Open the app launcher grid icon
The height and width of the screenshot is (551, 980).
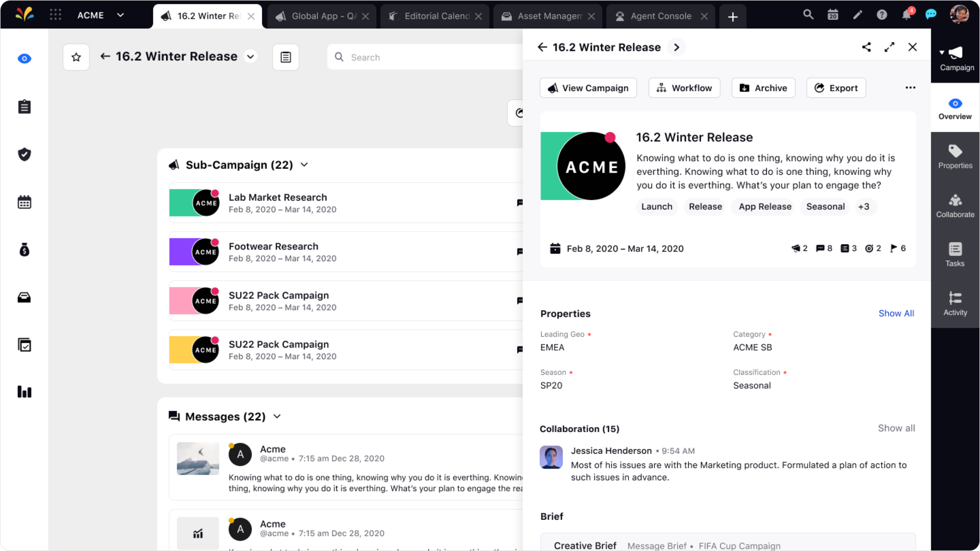tap(55, 15)
